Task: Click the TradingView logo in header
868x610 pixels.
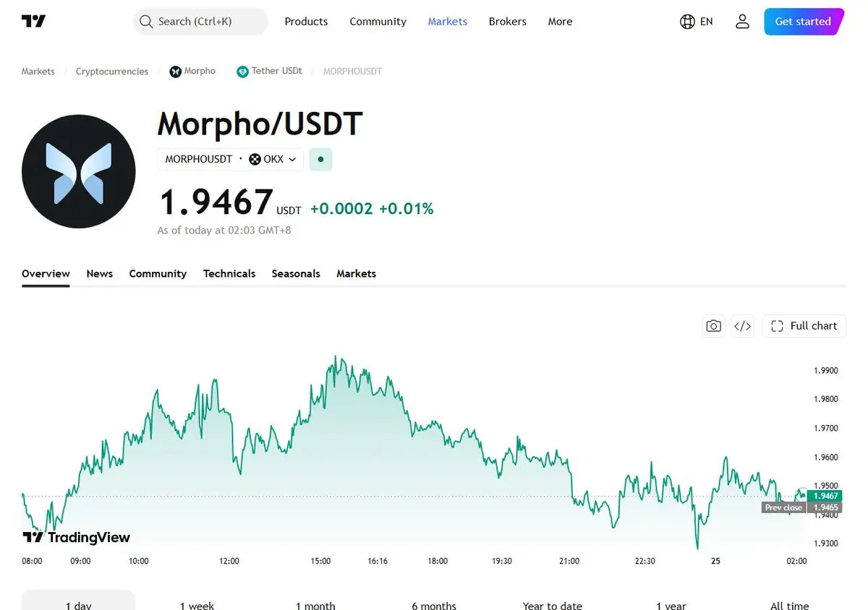Action: [34, 22]
